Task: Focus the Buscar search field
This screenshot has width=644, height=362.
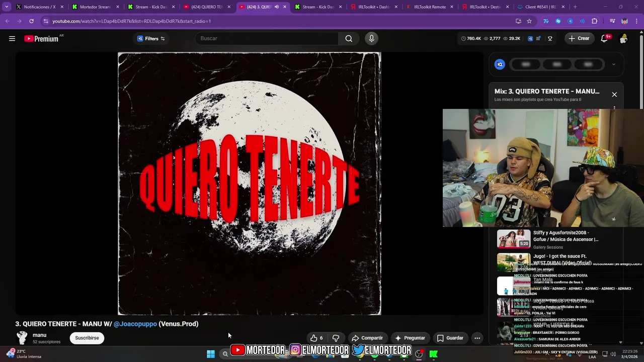Action: pos(267,39)
